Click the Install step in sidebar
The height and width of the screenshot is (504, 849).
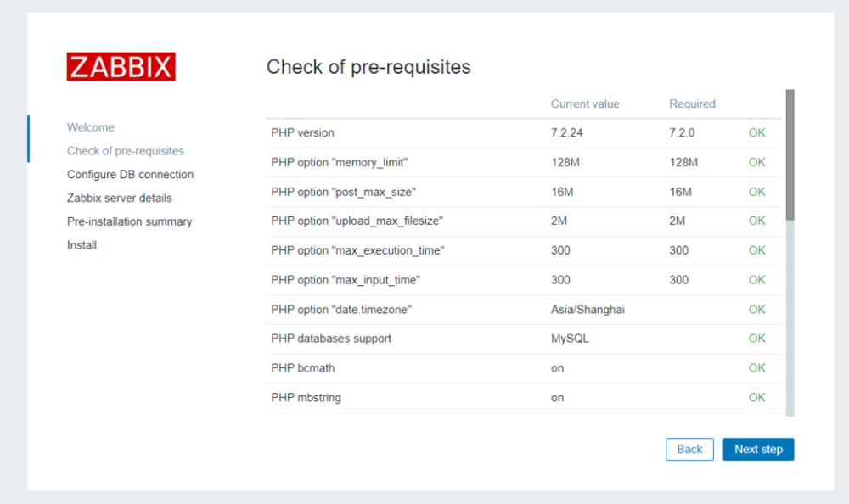pos(82,245)
